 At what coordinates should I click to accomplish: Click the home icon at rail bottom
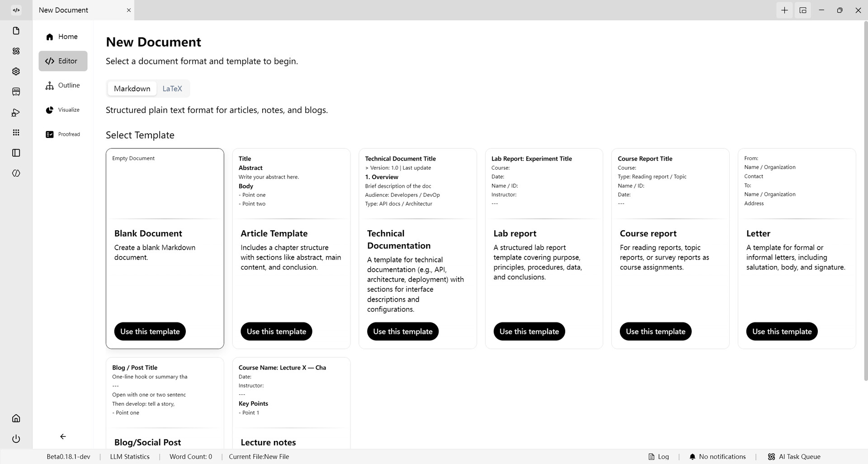pyautogui.click(x=16, y=418)
